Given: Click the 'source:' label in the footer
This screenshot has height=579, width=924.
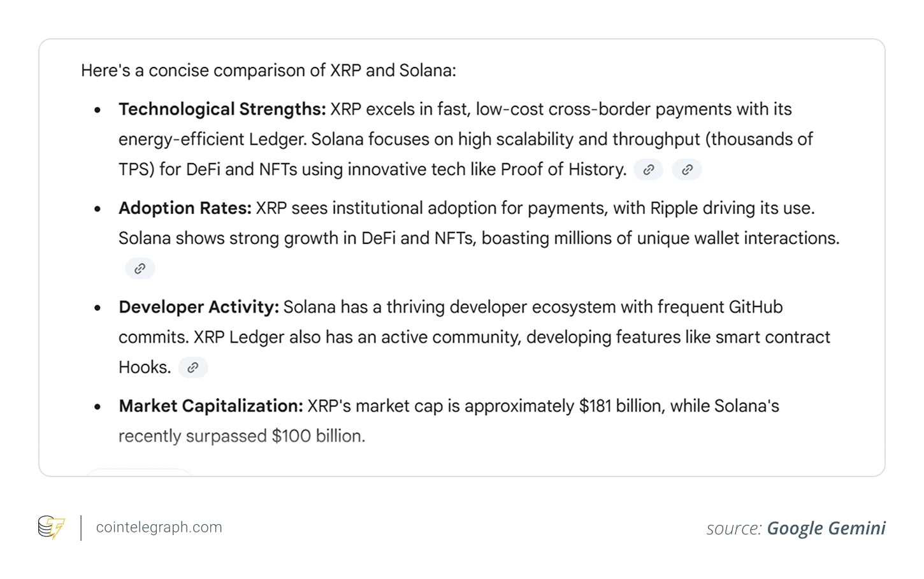Looking at the screenshot, I should tap(733, 529).
